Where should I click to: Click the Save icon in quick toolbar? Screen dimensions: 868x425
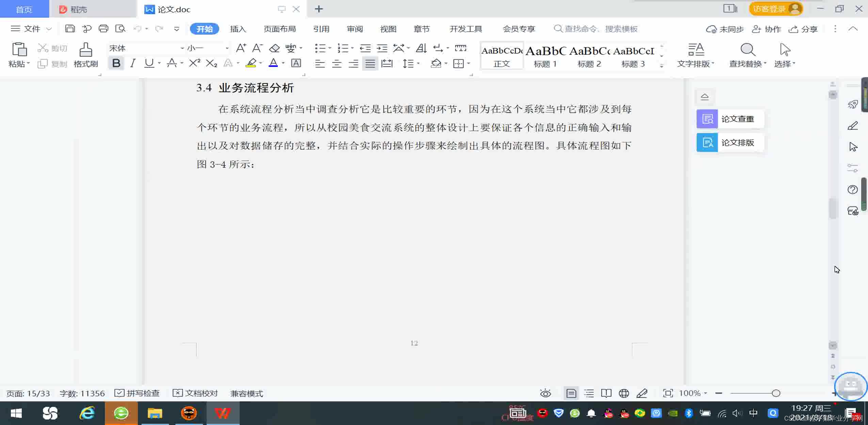point(70,29)
